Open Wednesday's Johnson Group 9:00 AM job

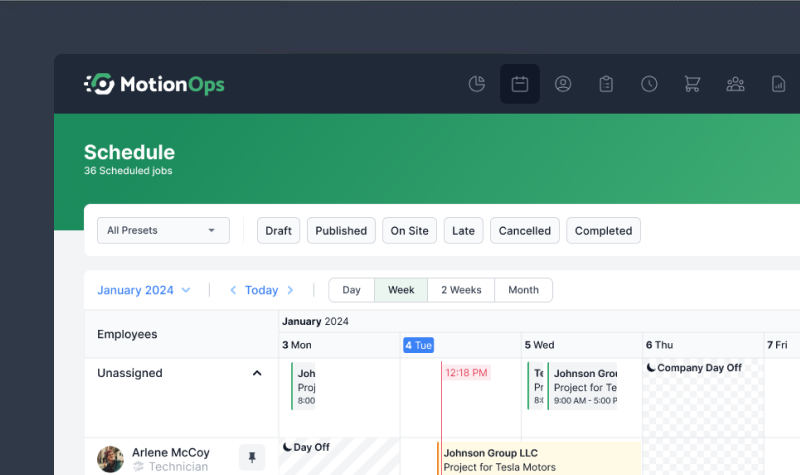point(582,386)
